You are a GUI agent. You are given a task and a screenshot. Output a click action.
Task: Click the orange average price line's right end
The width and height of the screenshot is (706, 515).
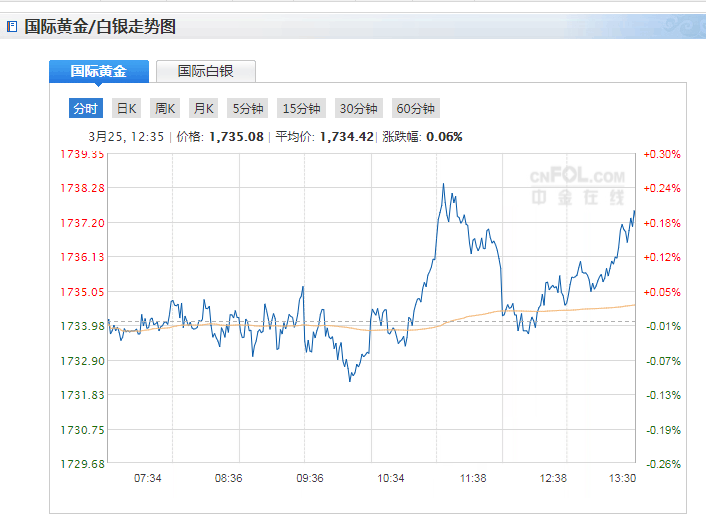(634, 305)
